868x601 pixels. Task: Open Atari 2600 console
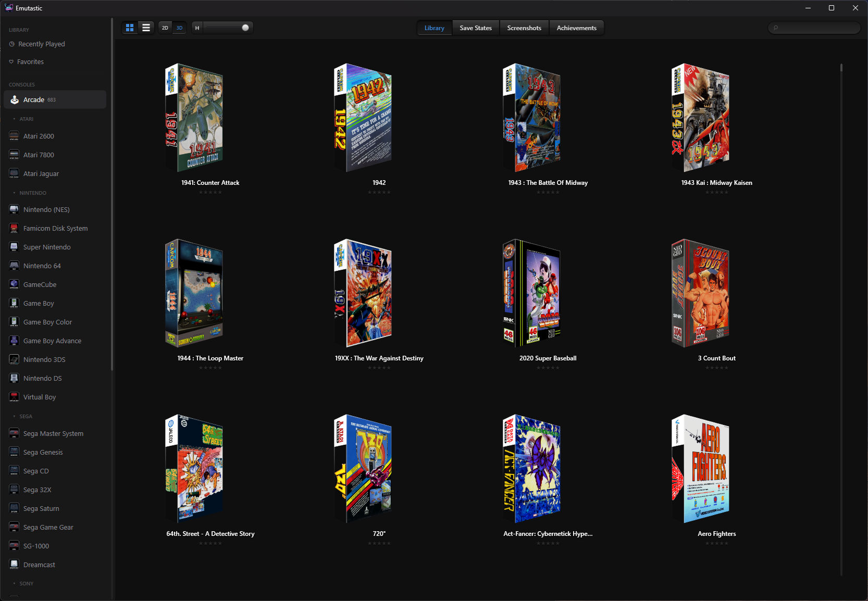pos(55,136)
